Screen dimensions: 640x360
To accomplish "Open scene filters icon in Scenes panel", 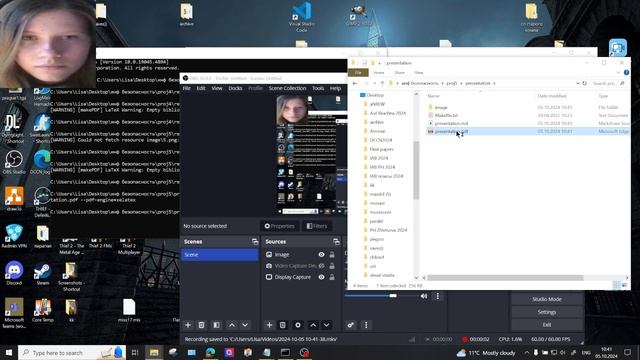I will click(x=216, y=325).
